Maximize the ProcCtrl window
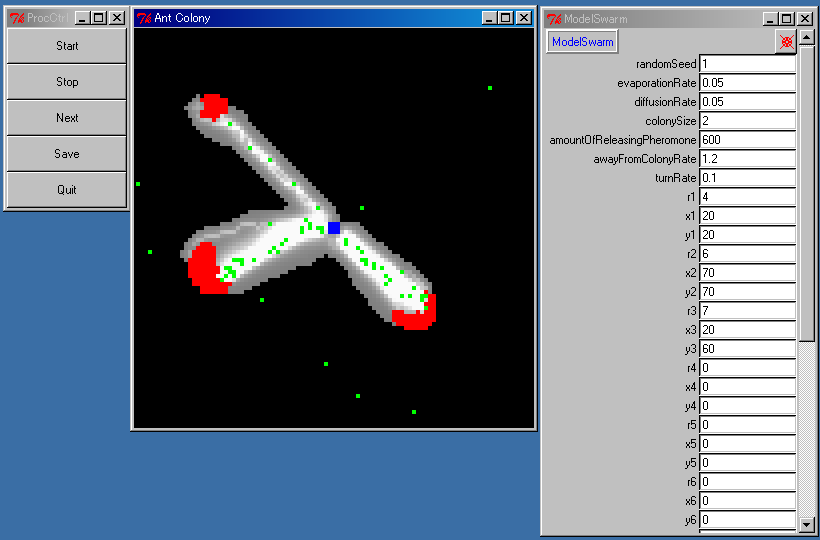Viewport: 820px width, 540px height. point(98,18)
